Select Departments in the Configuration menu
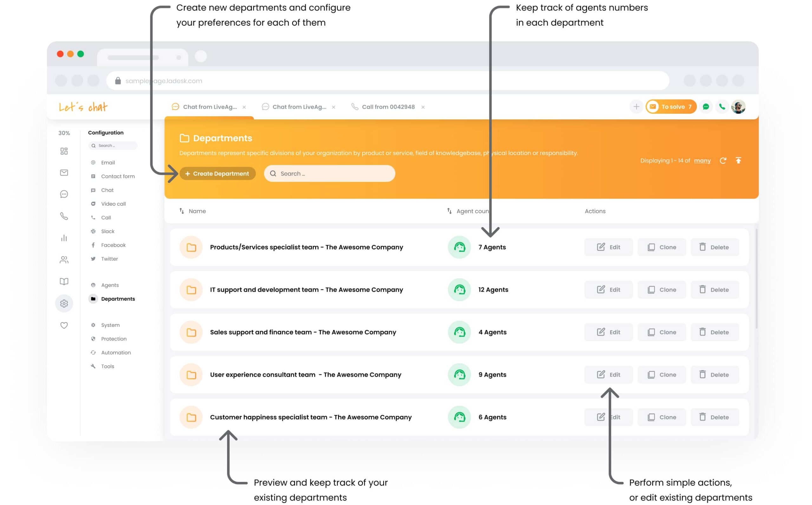812x505 pixels. click(x=118, y=298)
